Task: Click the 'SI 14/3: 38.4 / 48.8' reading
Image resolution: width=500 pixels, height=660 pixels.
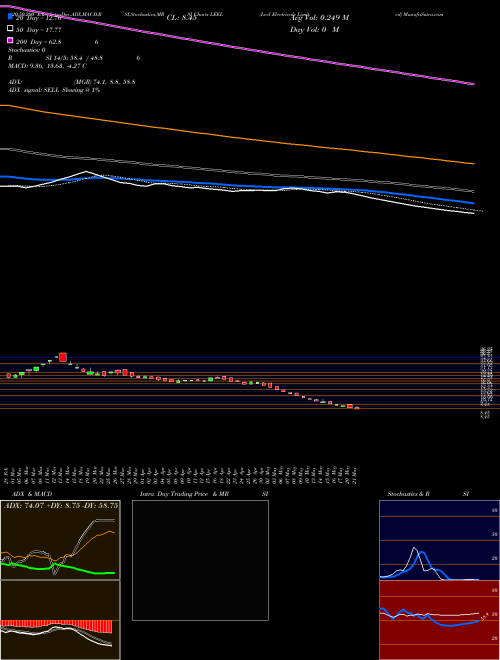Action: [74, 58]
